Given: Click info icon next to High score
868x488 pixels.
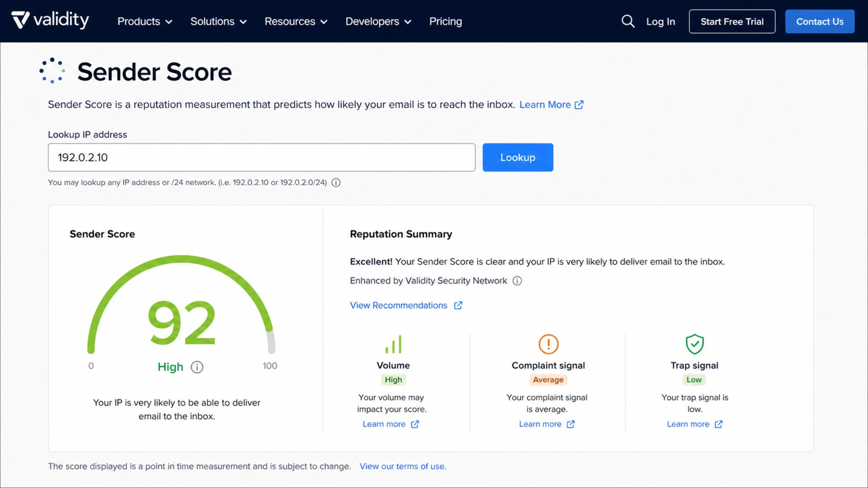Looking at the screenshot, I should [197, 367].
